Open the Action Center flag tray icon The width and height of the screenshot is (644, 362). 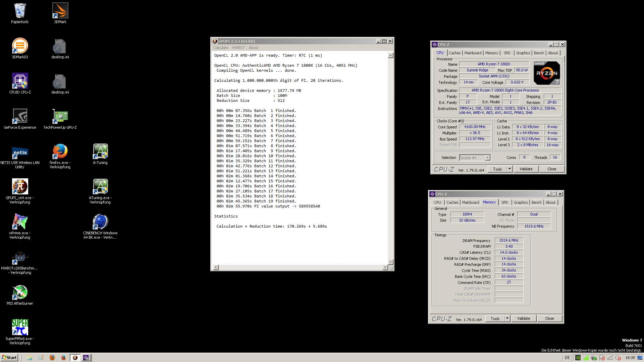tap(602, 358)
